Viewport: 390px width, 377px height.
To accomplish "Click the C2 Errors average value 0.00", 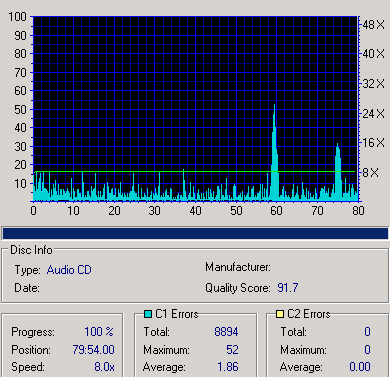I will tap(360, 367).
